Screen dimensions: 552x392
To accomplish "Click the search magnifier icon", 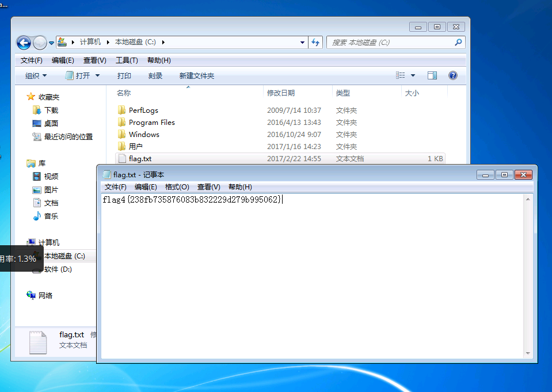I will [458, 42].
